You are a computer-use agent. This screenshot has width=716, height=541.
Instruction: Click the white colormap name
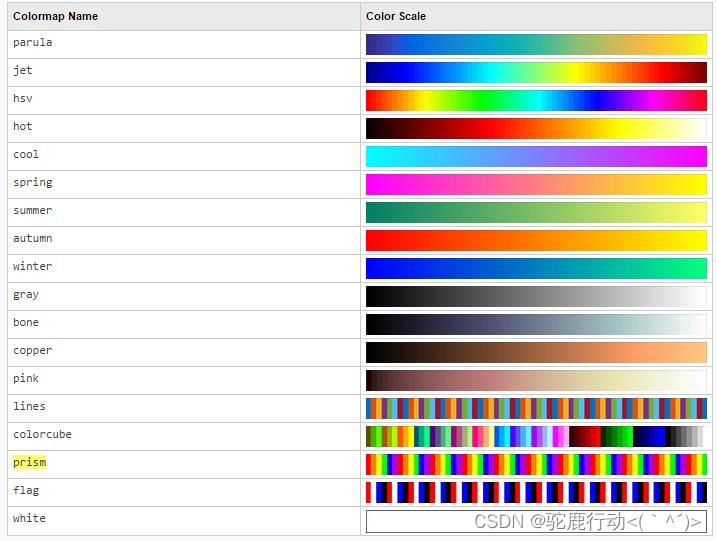click(29, 518)
